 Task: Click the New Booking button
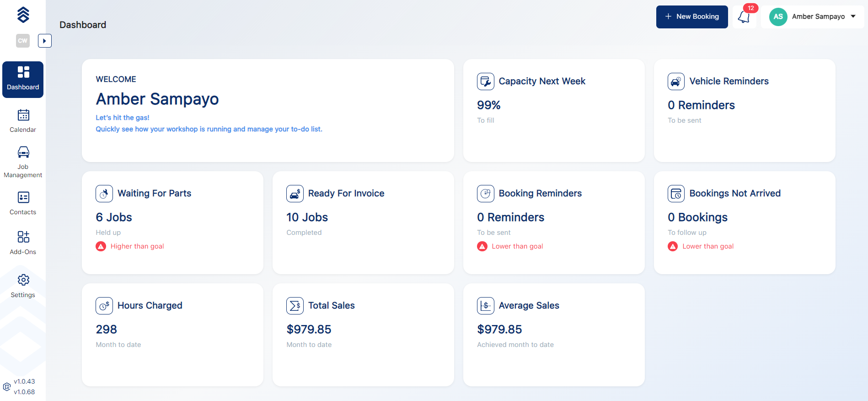[691, 17]
